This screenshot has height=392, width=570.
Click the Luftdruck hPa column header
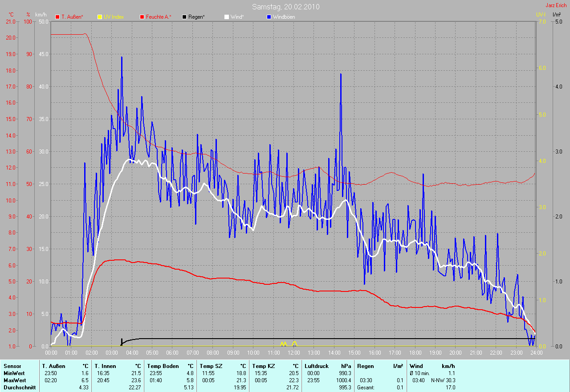(328, 366)
